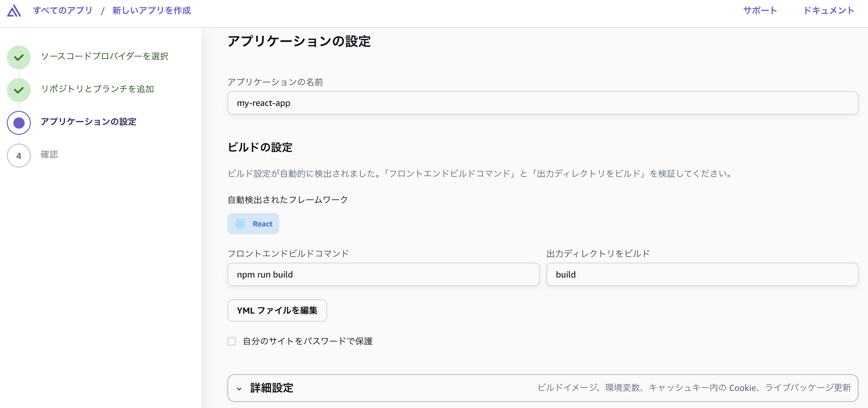This screenshot has height=408, width=868.
Task: Click the green checkmark for ソースコードプロバイダーを選択
Action: (19, 57)
